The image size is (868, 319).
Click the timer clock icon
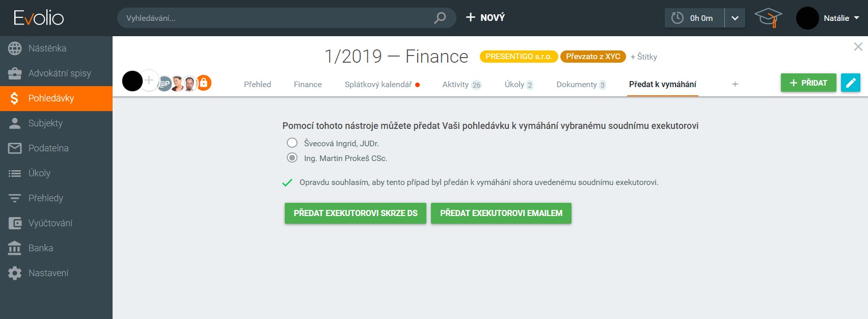click(x=677, y=18)
